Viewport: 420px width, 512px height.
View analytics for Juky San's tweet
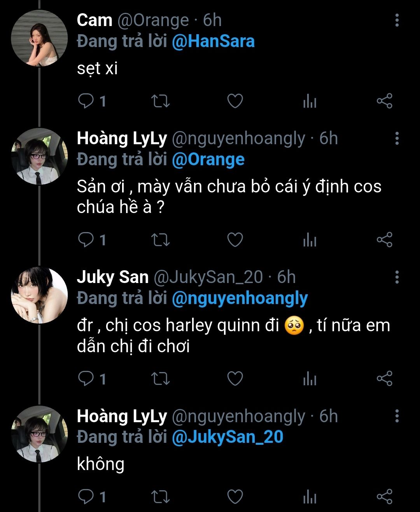[310, 379]
